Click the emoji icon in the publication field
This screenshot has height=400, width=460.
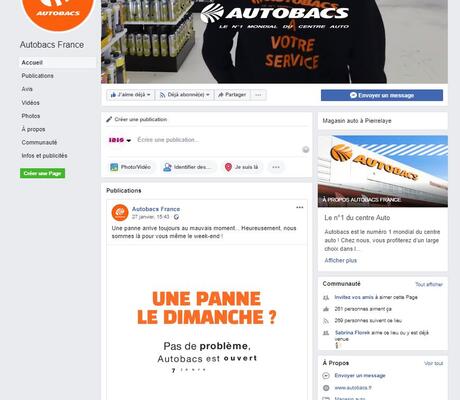[x=306, y=149]
